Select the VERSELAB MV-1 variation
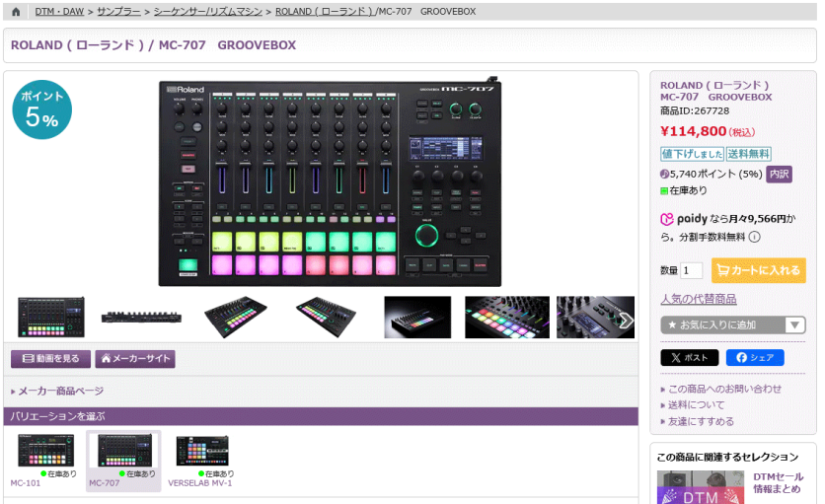Screen dimensions: 825x504 [x=201, y=458]
